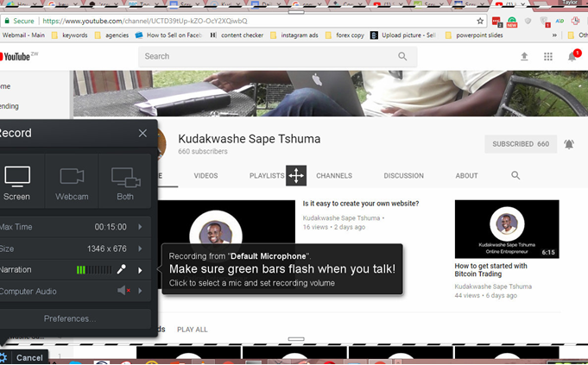Open recorder Preferences

70,318
